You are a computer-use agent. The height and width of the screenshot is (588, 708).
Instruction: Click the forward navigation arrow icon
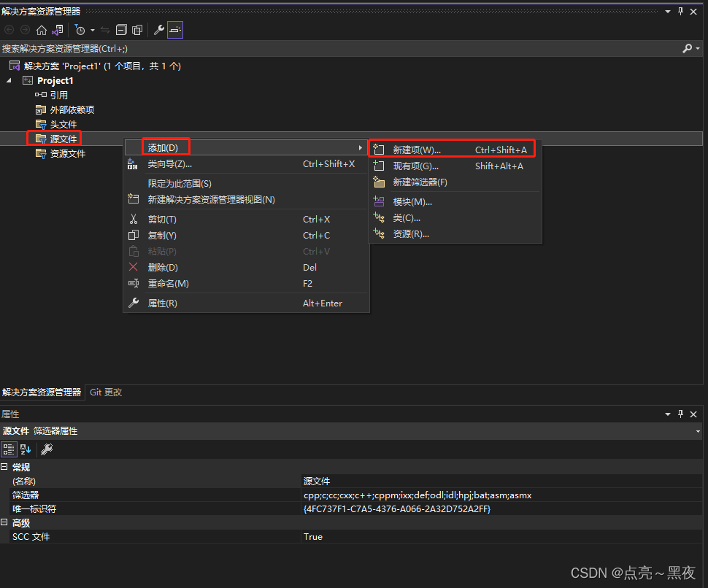point(26,30)
